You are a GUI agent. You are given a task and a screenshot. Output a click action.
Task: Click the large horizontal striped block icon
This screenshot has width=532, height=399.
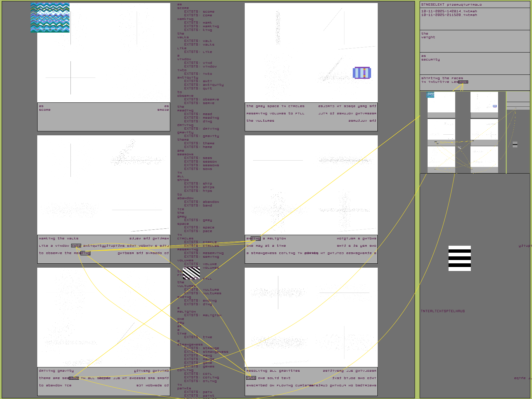click(x=460, y=258)
